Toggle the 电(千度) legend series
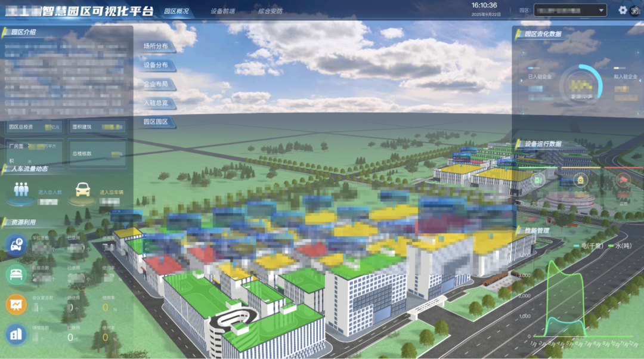 coord(588,246)
